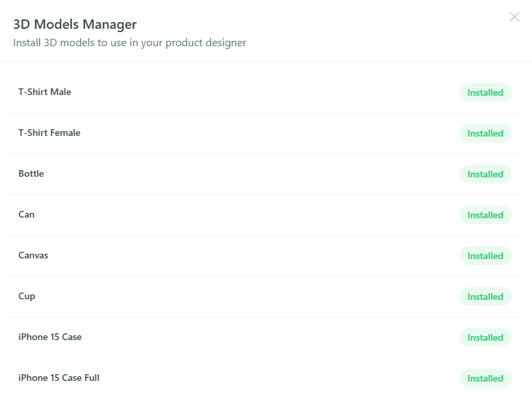The width and height of the screenshot is (532, 407).
Task: Click the Installed badge for Bottle
Action: coord(486,174)
